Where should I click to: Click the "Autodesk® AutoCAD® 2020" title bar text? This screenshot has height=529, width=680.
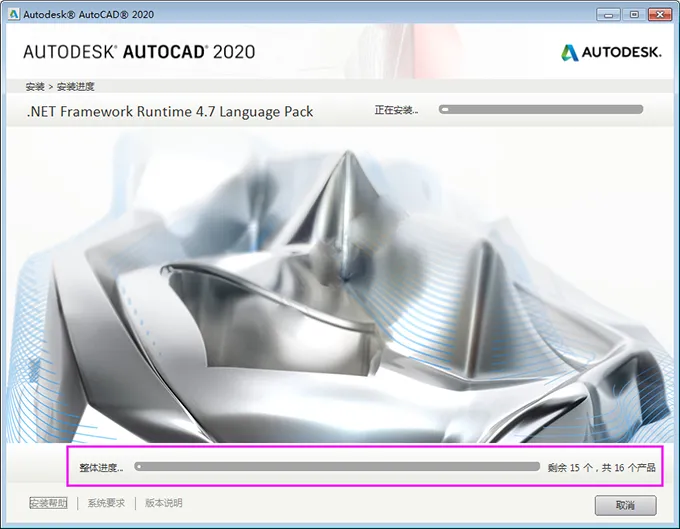pos(88,15)
